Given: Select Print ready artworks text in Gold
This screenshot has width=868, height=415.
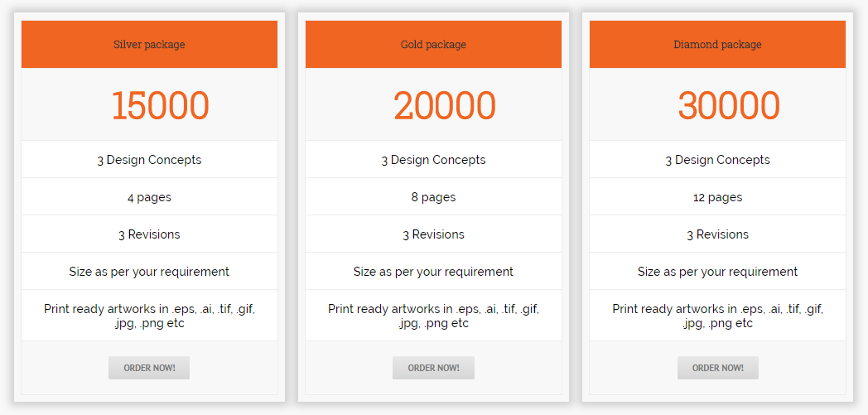Looking at the screenshot, I should coord(433,316).
